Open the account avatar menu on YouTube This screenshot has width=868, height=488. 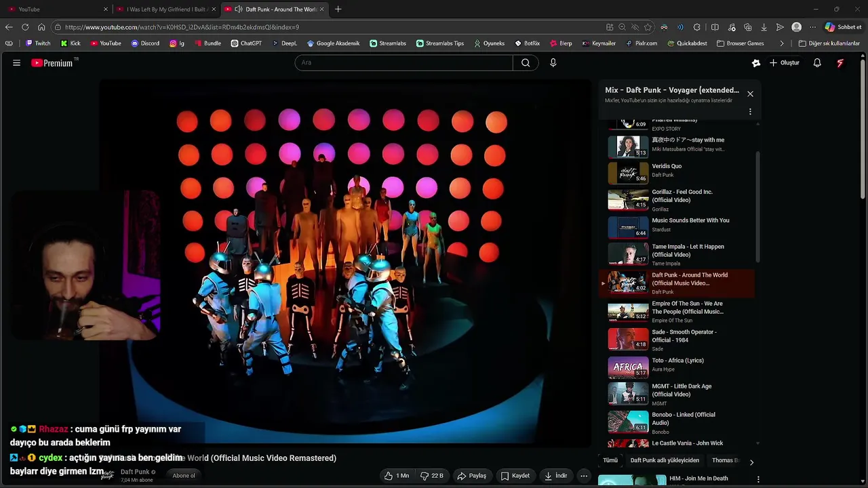coord(840,63)
